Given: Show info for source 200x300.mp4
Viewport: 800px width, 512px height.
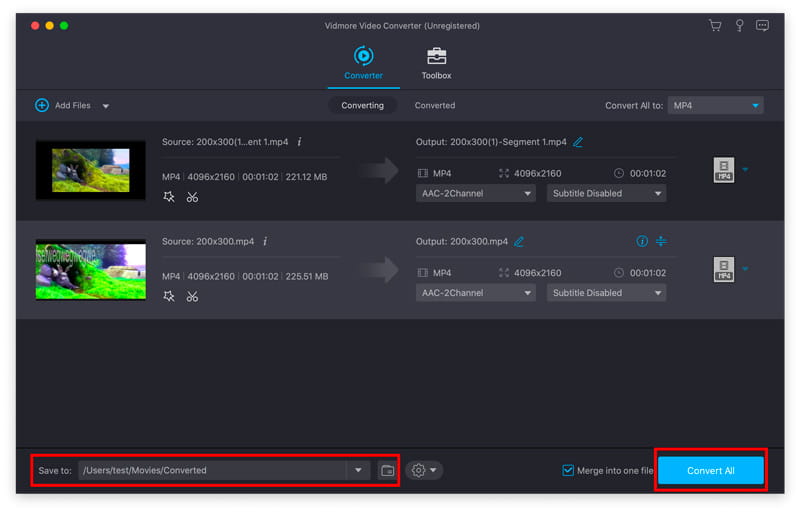Looking at the screenshot, I should click(x=265, y=241).
